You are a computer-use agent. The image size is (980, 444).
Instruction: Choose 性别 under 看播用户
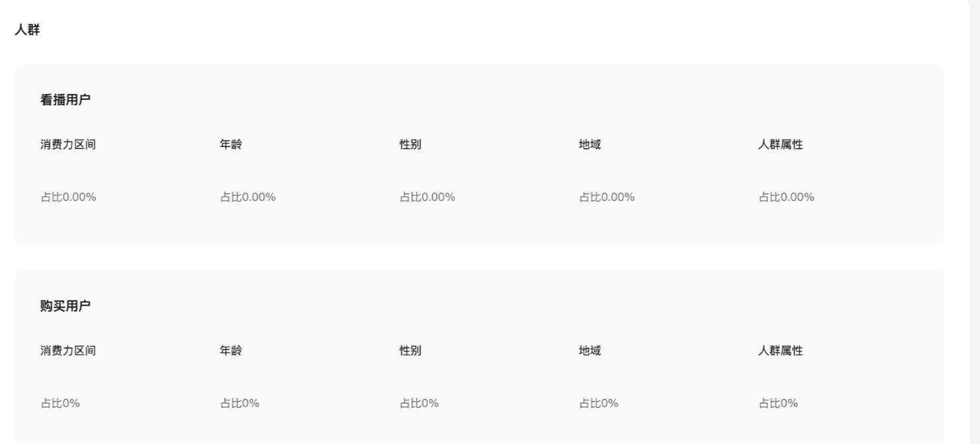click(x=410, y=144)
